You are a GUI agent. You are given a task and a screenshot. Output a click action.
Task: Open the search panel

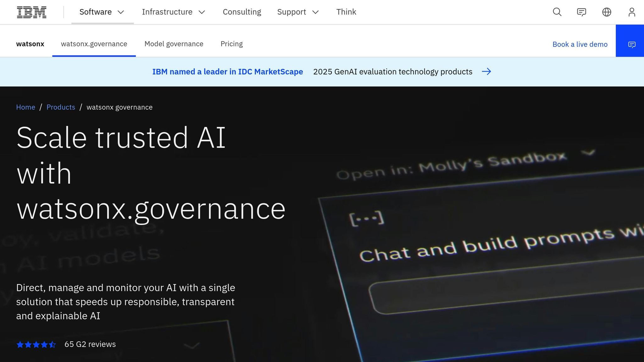(557, 12)
